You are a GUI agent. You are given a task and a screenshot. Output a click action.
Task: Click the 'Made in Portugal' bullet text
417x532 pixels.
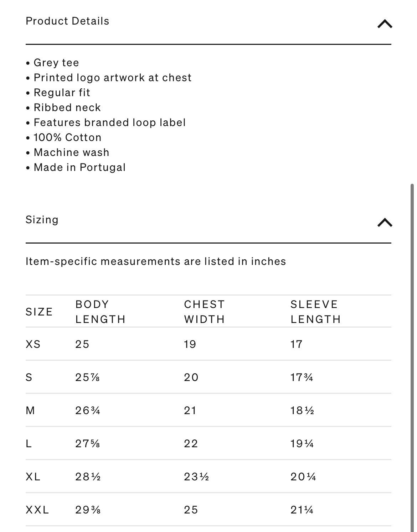[x=80, y=167]
